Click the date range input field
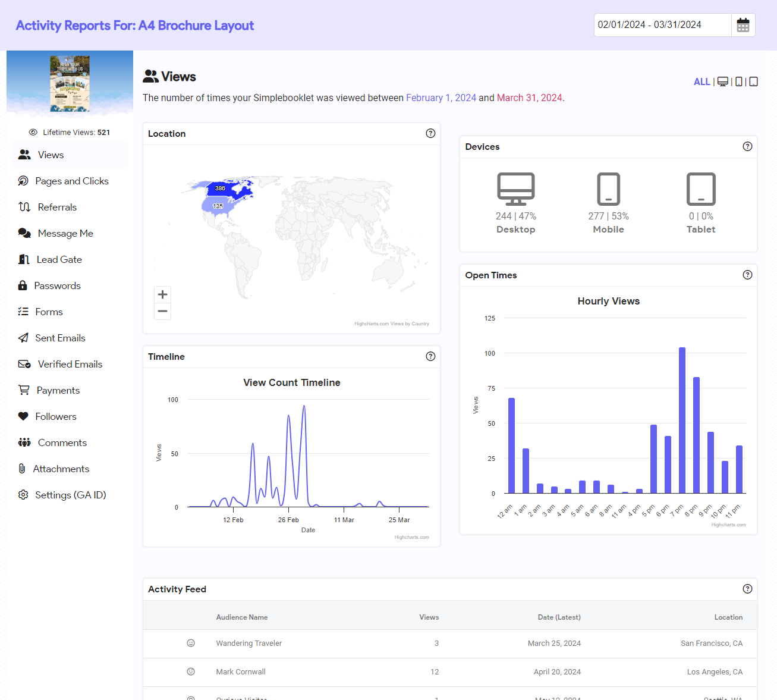The width and height of the screenshot is (777, 700). [x=662, y=25]
